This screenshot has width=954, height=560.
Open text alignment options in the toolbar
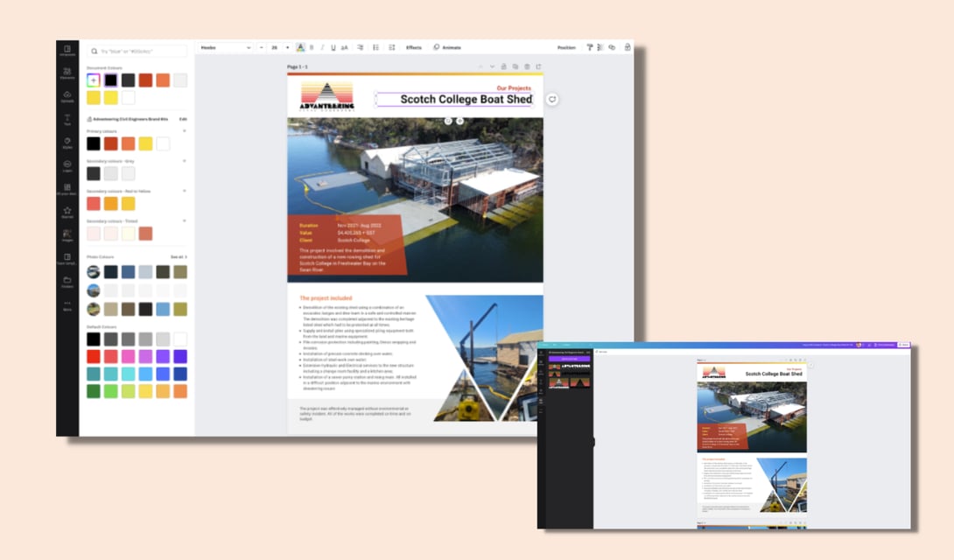click(x=361, y=47)
